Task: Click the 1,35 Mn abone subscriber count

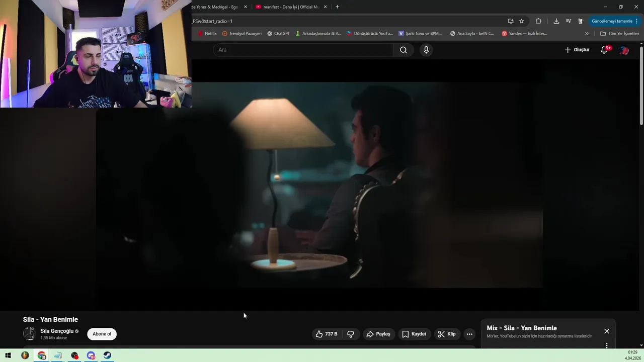Action: [53, 338]
